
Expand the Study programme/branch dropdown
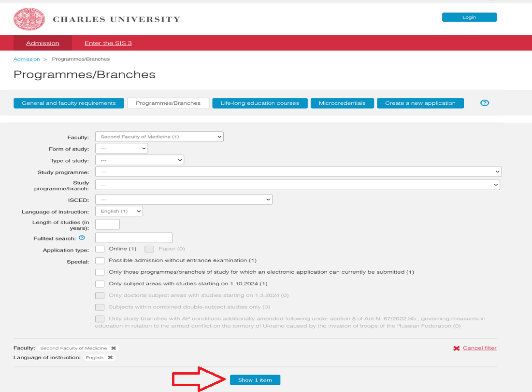coord(298,185)
